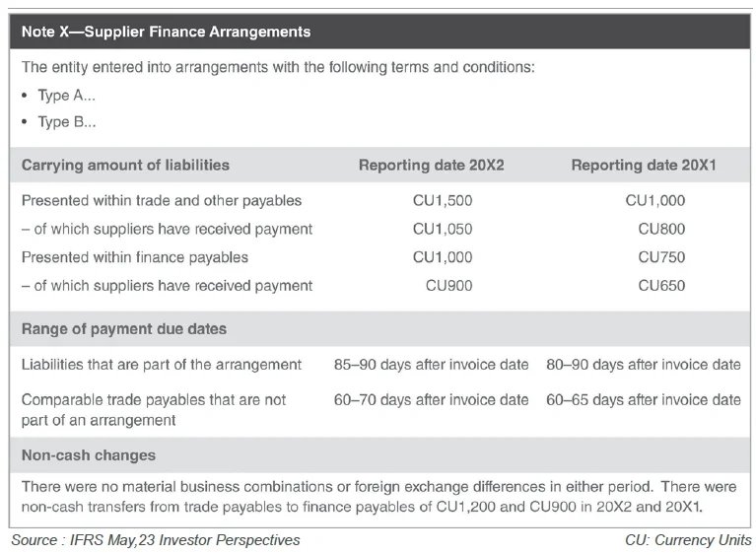Click the CU800 amount cell

661,230
